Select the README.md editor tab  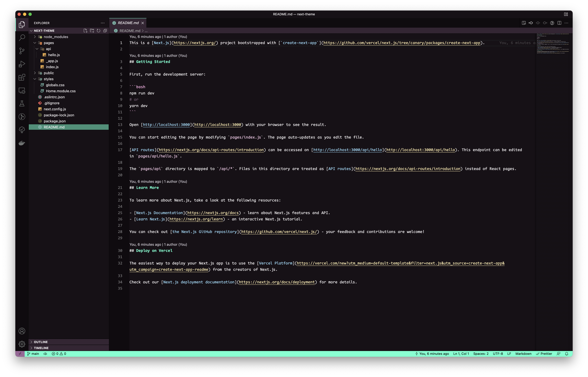tap(128, 23)
